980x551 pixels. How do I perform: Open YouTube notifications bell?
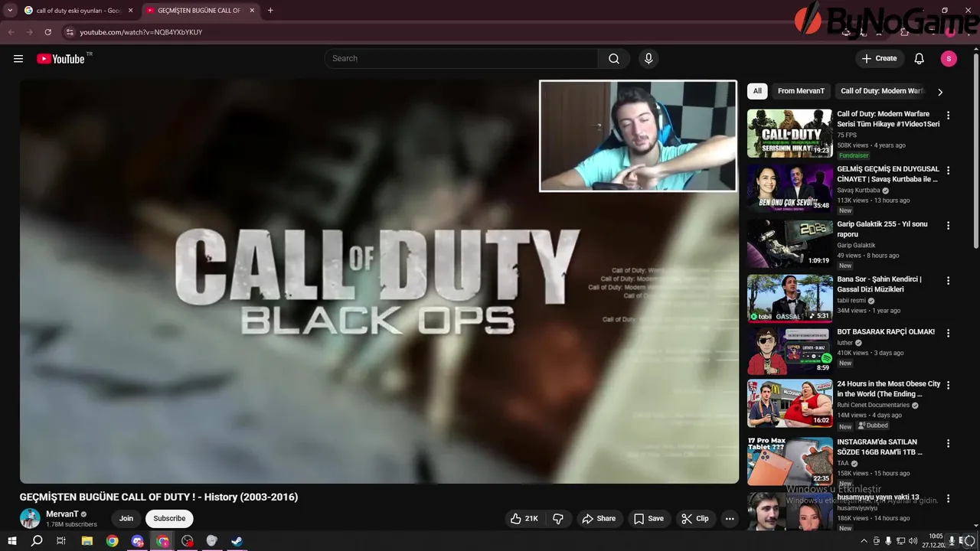920,59
